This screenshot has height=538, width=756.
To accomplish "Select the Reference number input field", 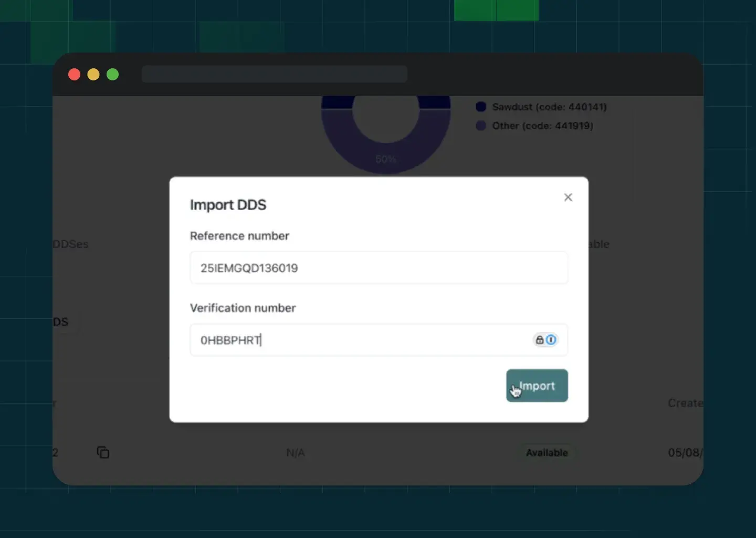I will click(x=379, y=268).
